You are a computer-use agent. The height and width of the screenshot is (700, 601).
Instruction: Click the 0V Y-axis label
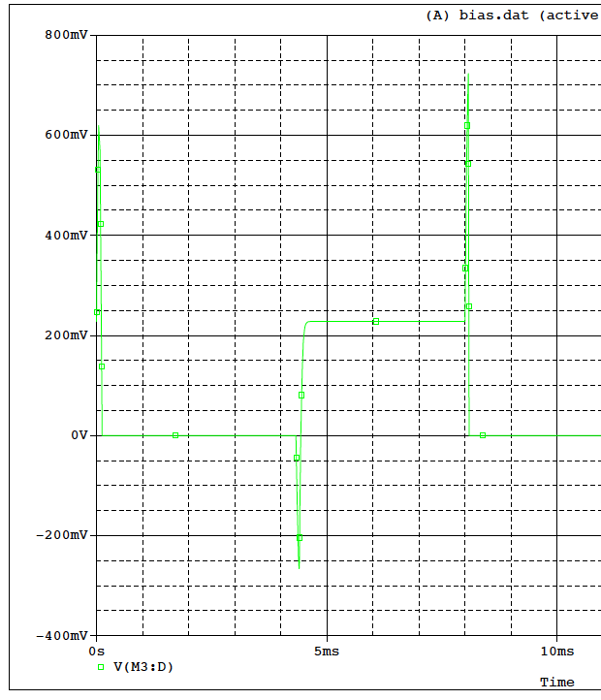[79, 435]
